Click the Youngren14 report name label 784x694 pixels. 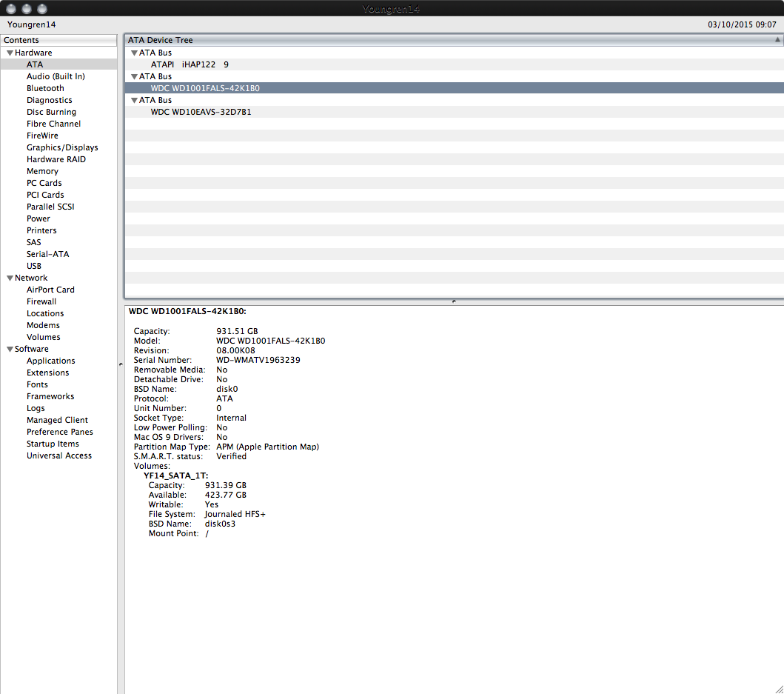click(32, 24)
